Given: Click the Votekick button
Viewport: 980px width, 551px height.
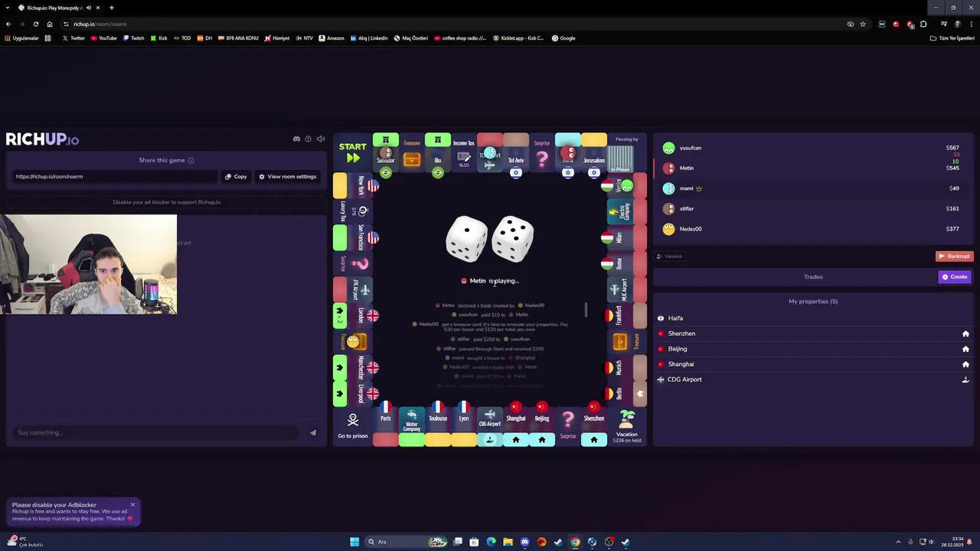Looking at the screenshot, I should pos(670,256).
